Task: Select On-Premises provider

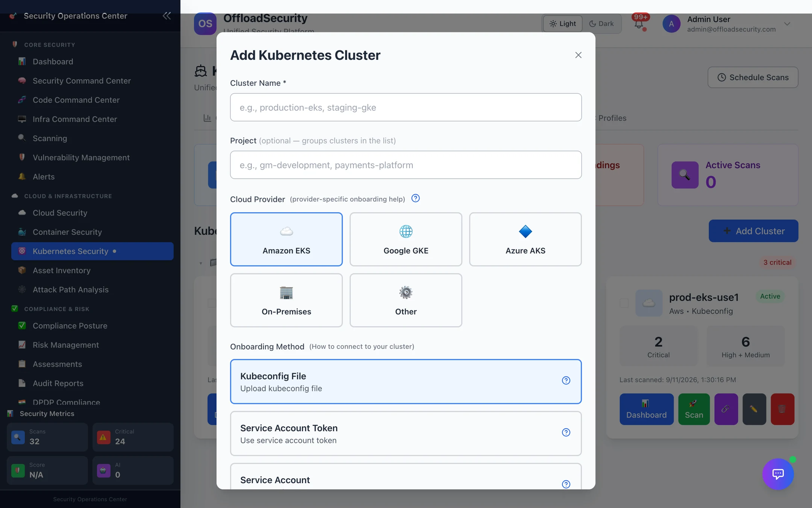Action: click(x=286, y=300)
